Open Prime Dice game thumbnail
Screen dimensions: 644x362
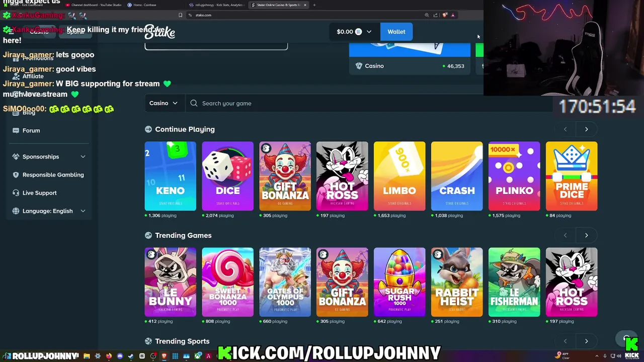pos(572,176)
